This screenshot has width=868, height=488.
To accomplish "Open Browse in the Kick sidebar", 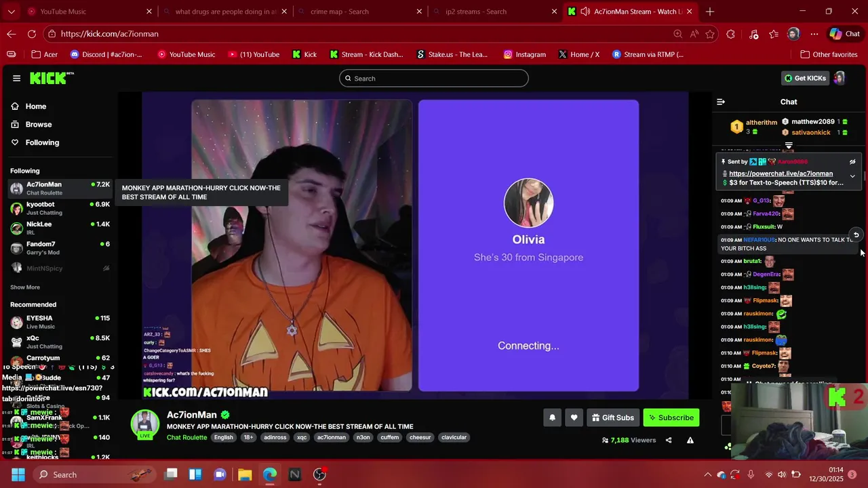I will tap(39, 125).
